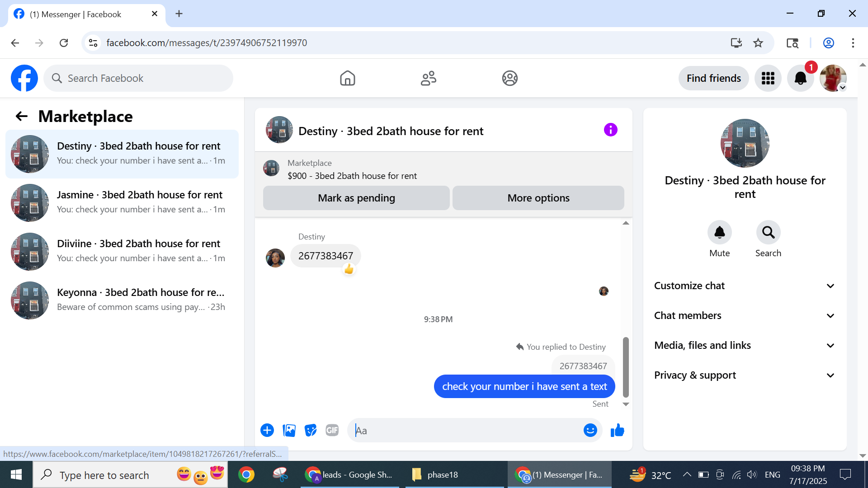868x488 pixels.
Task: Click the Windows taskbar search box
Action: tap(130, 475)
